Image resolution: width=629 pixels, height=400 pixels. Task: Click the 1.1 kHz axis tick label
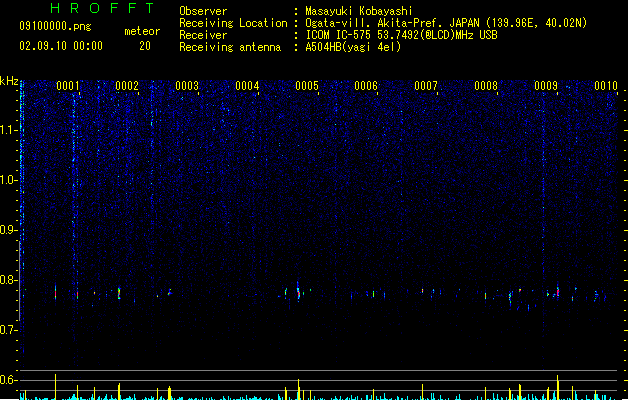[x=8, y=130]
